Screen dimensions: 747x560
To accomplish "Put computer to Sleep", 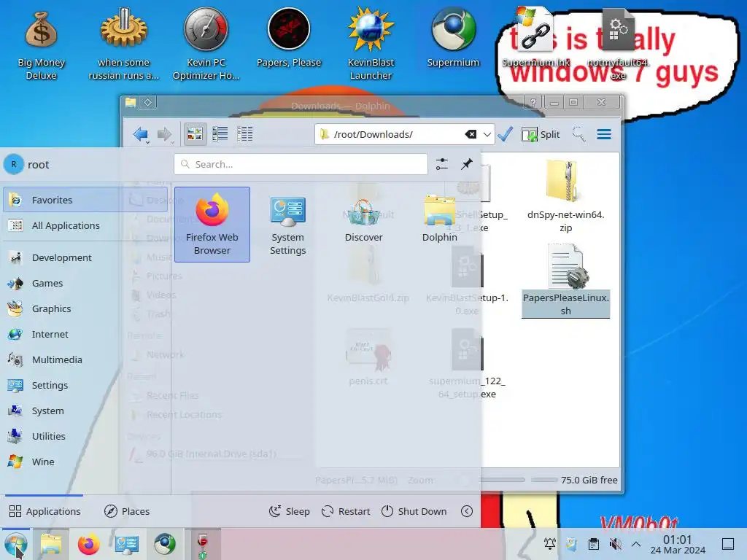I will tap(289, 511).
